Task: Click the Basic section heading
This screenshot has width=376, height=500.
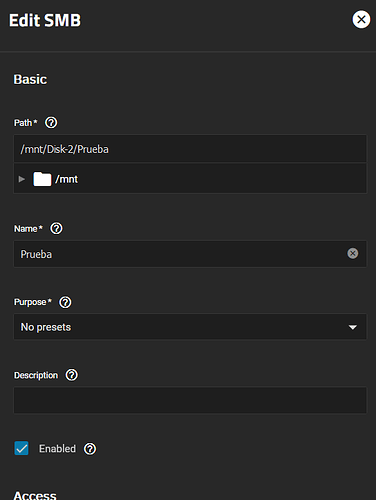Action: coord(30,79)
